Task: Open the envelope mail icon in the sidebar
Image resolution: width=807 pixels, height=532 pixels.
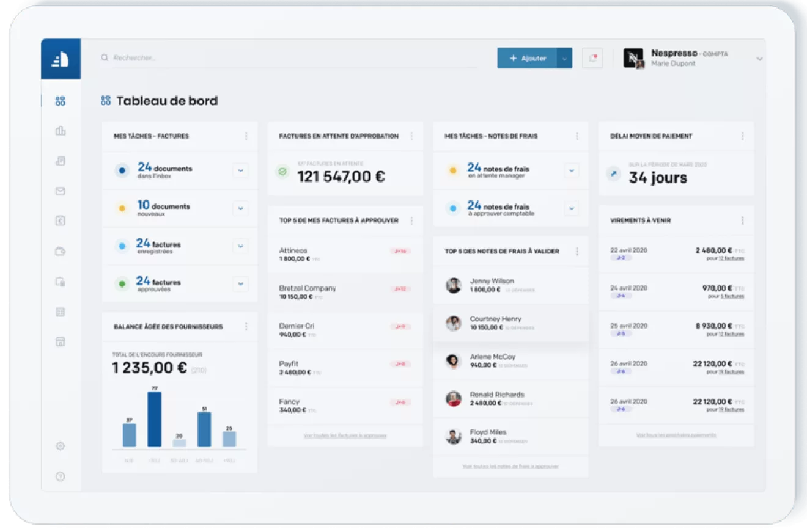Action: coord(60,191)
